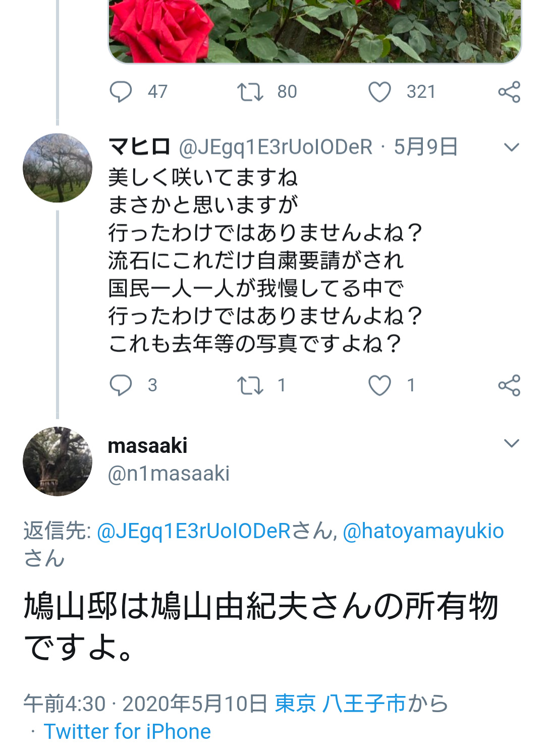Open @hatoyamayukio mention link
The height and width of the screenshot is (756, 545).
[423, 531]
